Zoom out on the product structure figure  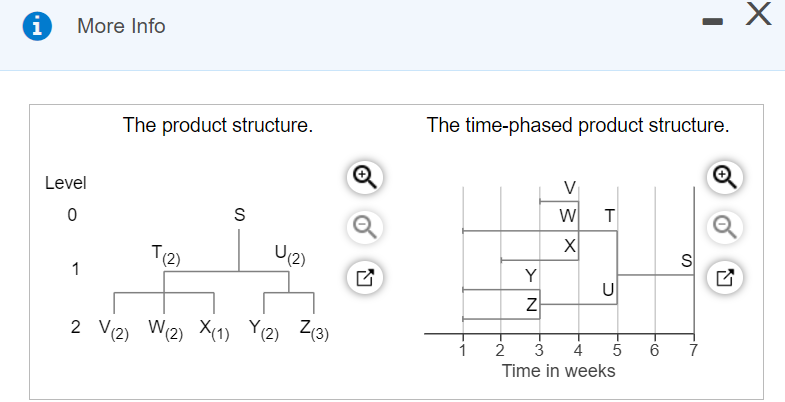coord(364,226)
